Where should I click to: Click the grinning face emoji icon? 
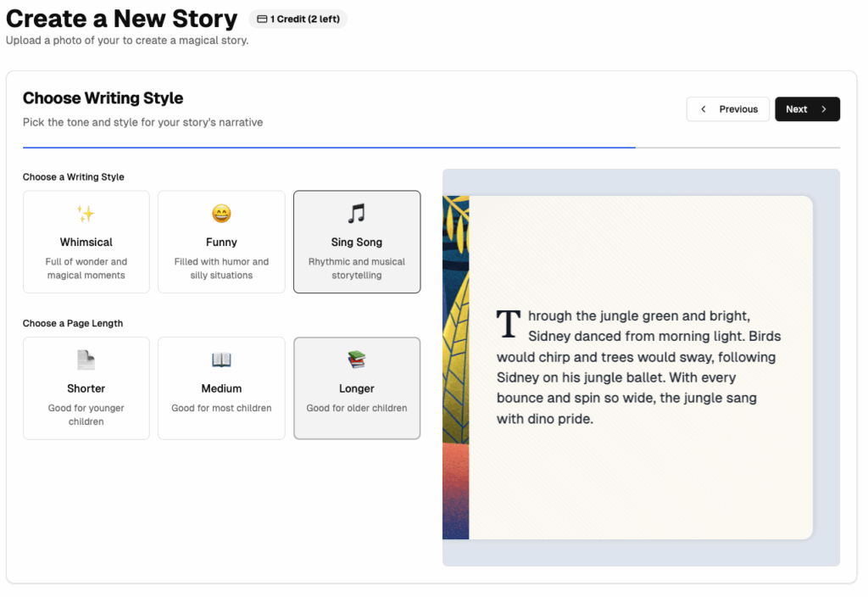[221, 214]
